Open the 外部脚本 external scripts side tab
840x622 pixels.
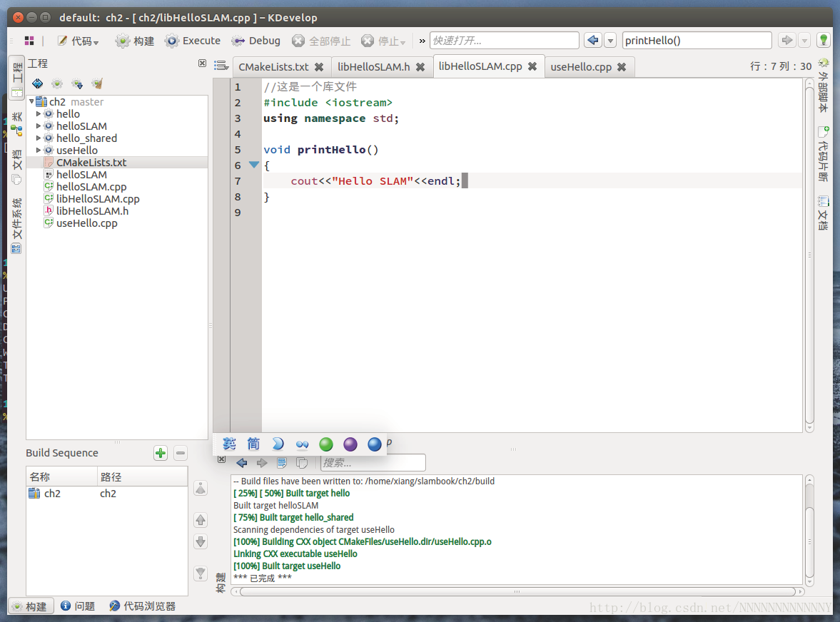[824, 85]
